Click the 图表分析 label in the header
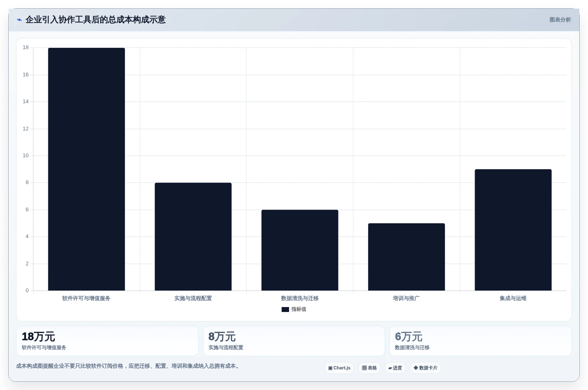 pos(560,20)
